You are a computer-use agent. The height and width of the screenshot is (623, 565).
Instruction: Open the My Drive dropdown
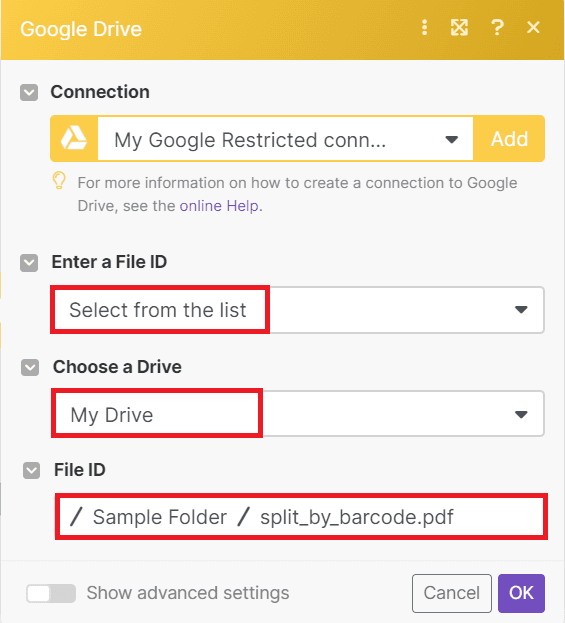[298, 414]
